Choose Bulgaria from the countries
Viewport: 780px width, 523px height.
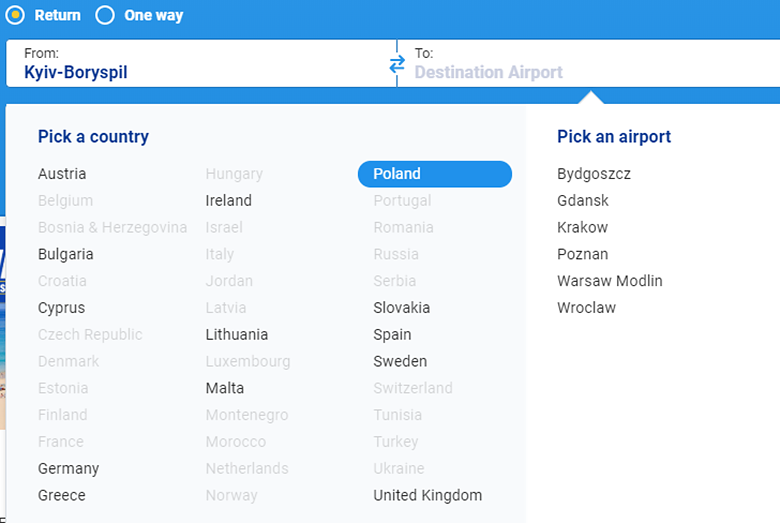(x=66, y=254)
